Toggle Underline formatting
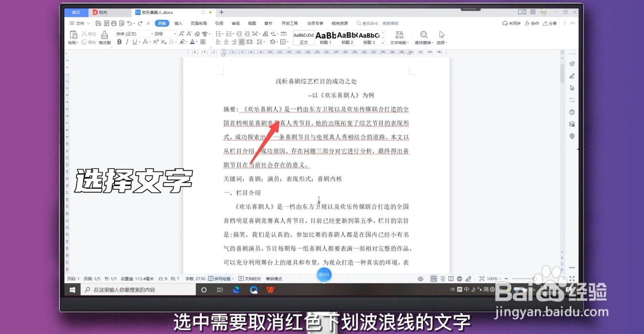The image size is (644, 334). pyautogui.click(x=134, y=42)
